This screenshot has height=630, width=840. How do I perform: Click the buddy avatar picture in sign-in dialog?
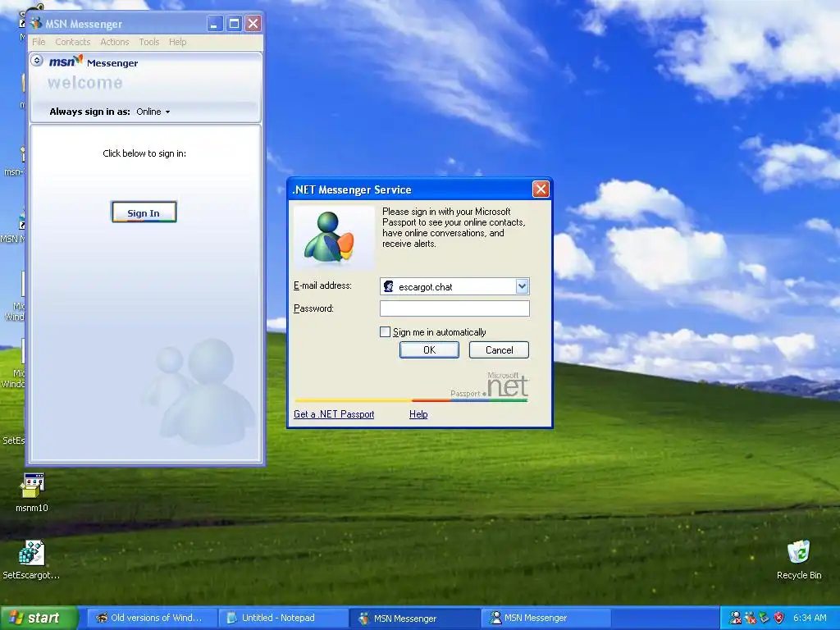tap(334, 237)
